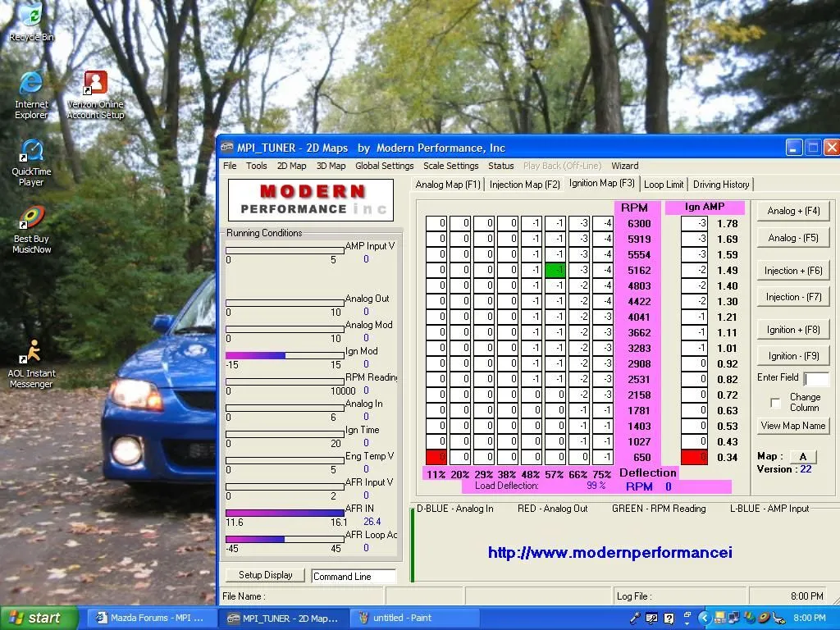Open the Recycle Bin desktop icon
Viewport: 840px width, 630px height.
(30, 16)
